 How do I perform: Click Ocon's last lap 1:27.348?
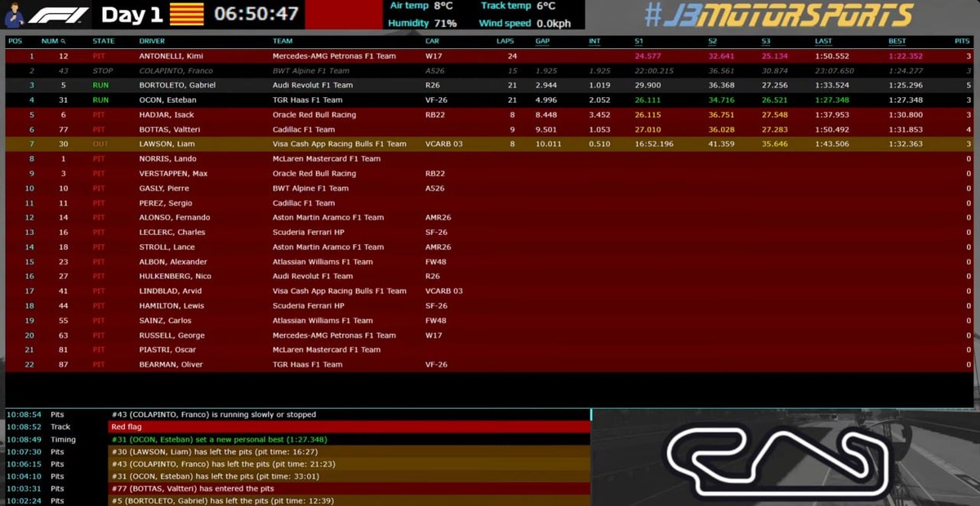(831, 100)
